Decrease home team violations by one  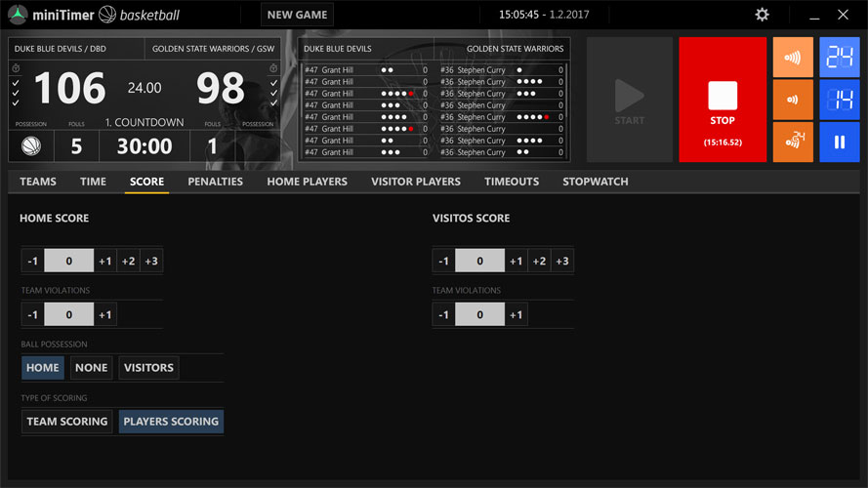pos(32,315)
